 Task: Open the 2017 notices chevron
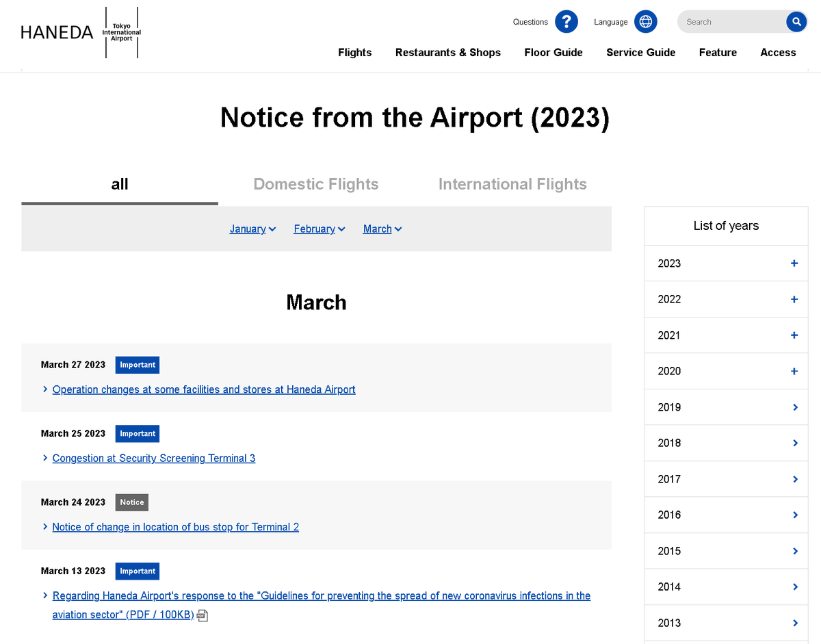coord(795,479)
